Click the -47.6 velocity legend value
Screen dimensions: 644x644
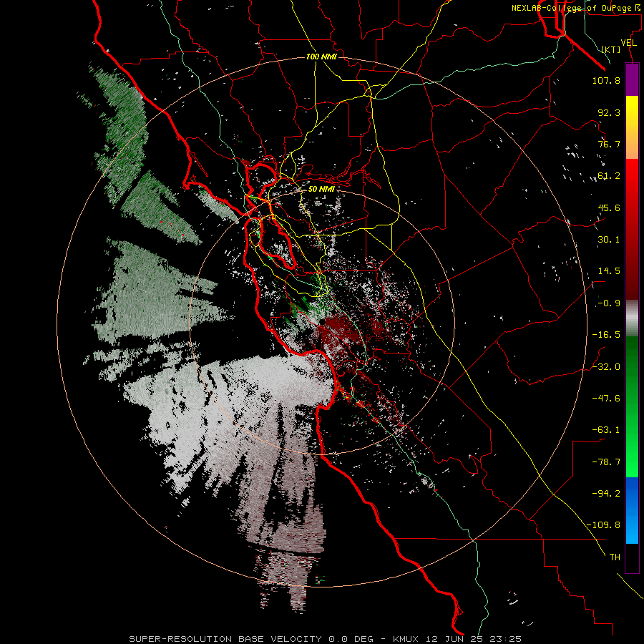coord(606,399)
